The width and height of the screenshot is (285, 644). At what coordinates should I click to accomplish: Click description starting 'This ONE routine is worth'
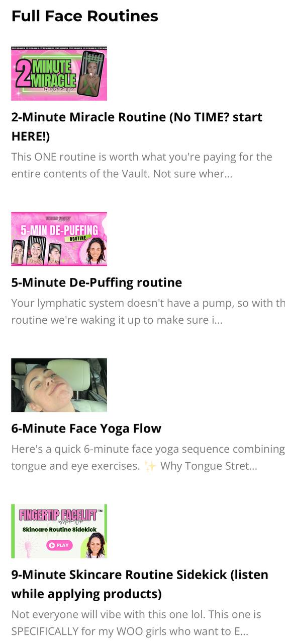point(142,166)
